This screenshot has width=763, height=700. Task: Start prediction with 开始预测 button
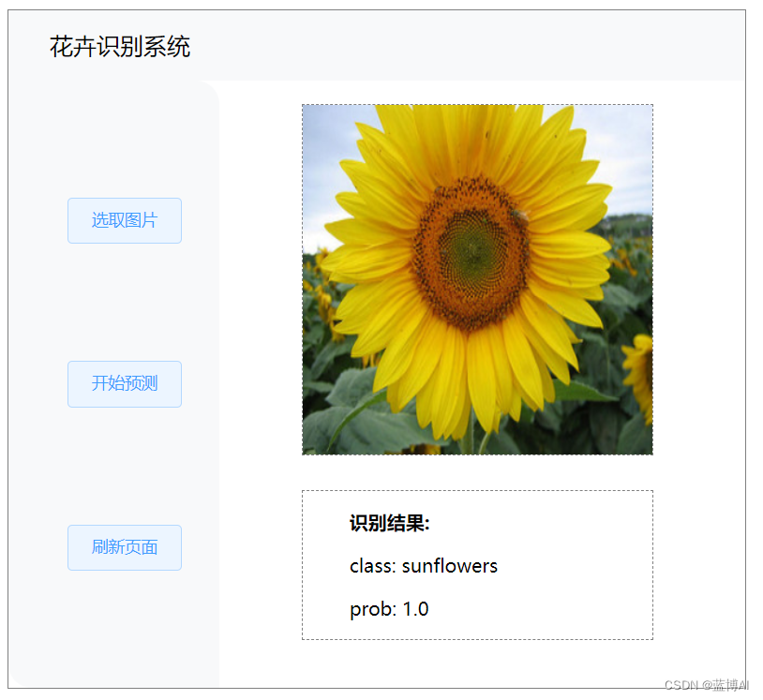tap(125, 384)
